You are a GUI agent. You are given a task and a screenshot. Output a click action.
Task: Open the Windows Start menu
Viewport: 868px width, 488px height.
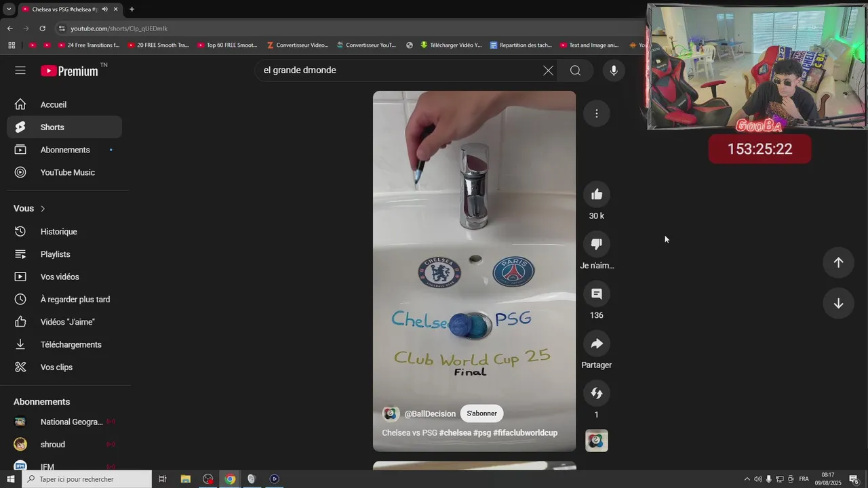(x=10, y=479)
